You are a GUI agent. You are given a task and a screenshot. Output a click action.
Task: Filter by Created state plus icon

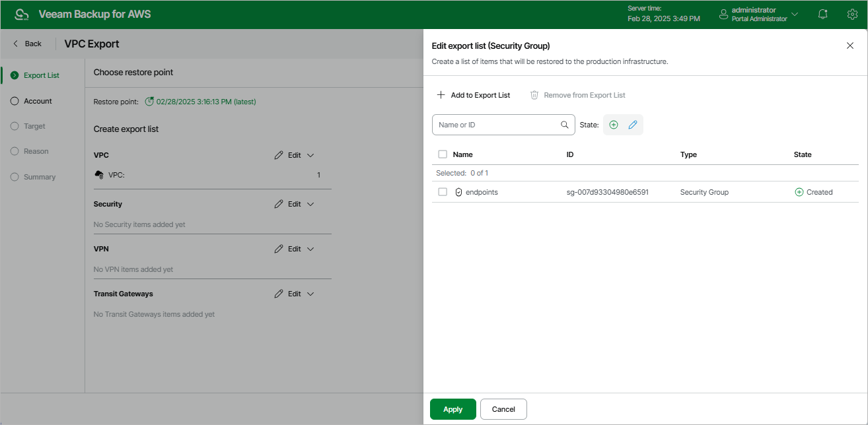tap(614, 125)
